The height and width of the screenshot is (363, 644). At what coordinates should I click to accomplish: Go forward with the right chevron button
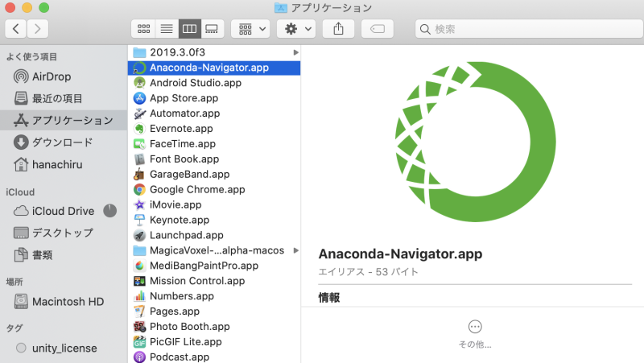click(38, 29)
